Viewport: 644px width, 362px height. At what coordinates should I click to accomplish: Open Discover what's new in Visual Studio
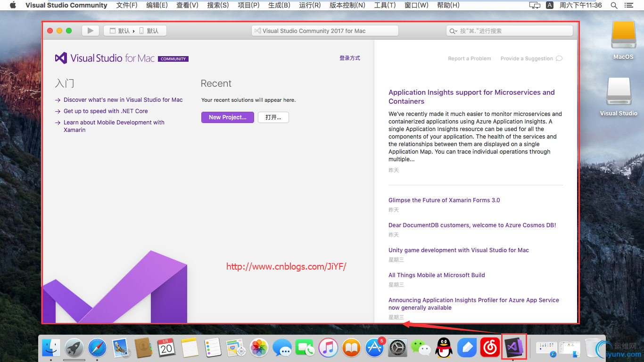point(123,100)
